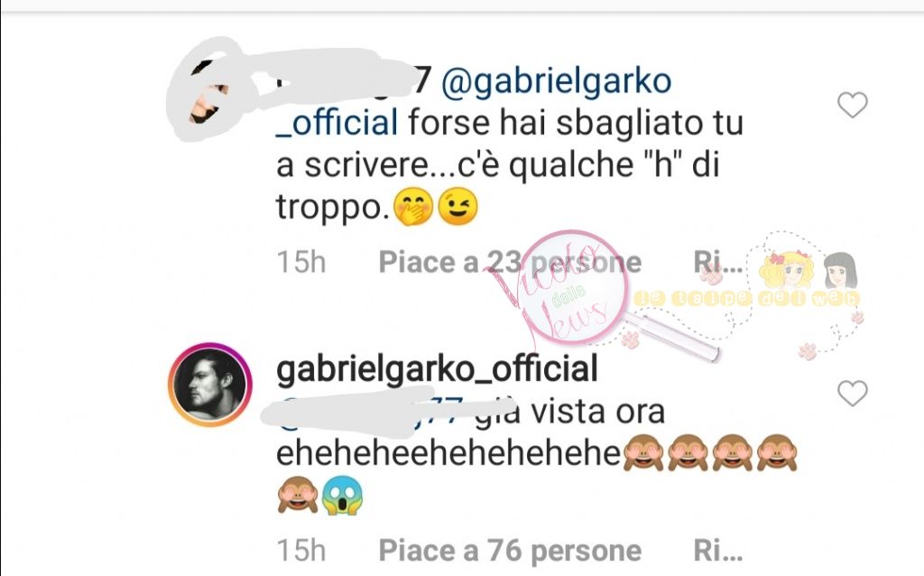Like the first comment with heart icon
The image size is (924, 576).
tap(852, 105)
